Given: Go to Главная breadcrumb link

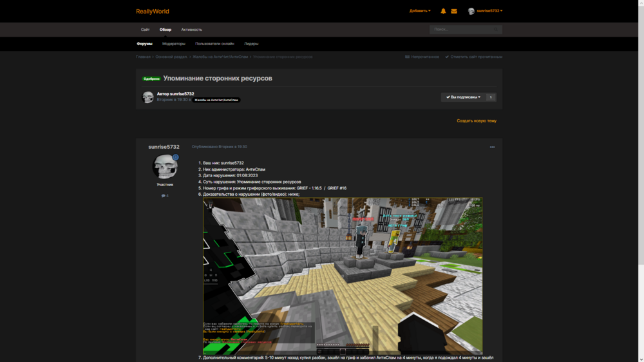Looking at the screenshot, I should [144, 57].
